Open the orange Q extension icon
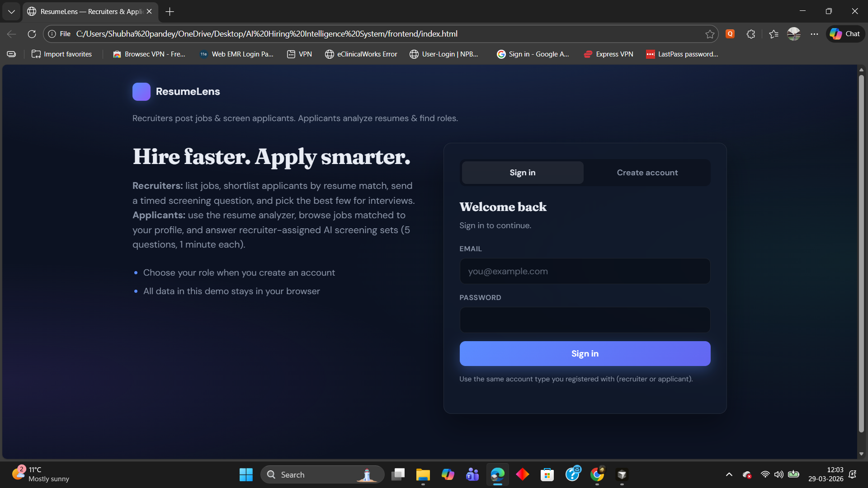 [x=730, y=34]
